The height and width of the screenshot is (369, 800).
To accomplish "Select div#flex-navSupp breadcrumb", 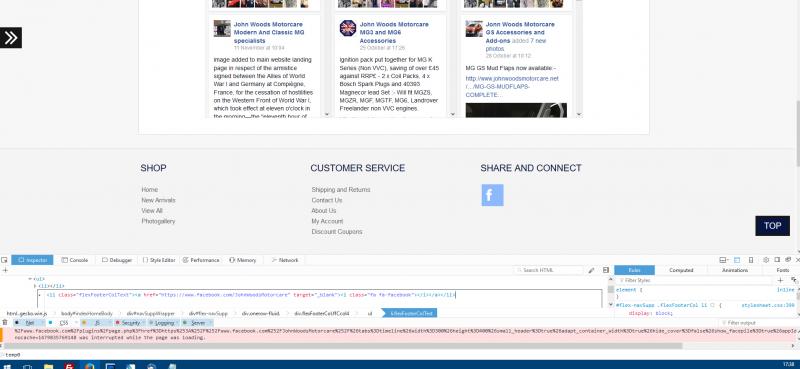I will click(x=208, y=313).
